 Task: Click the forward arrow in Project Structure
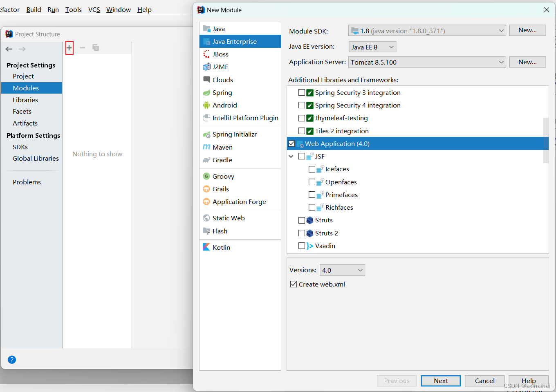tap(22, 49)
